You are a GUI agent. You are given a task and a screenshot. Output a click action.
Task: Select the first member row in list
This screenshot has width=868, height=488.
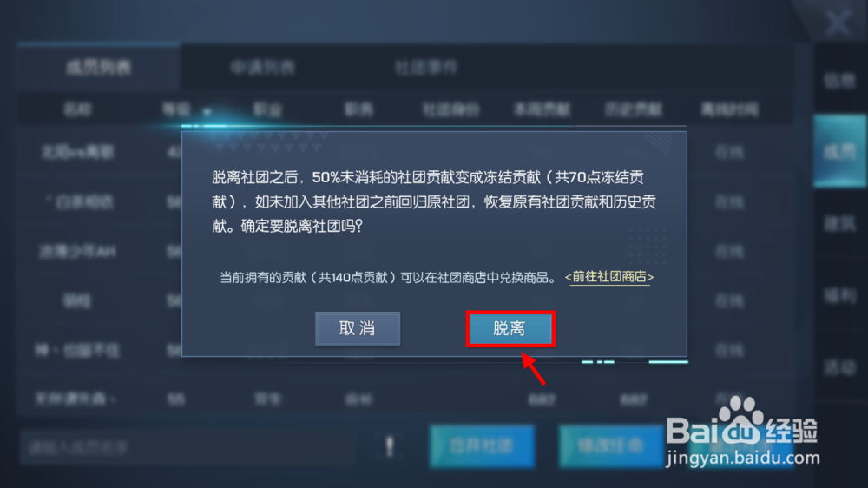404,151
